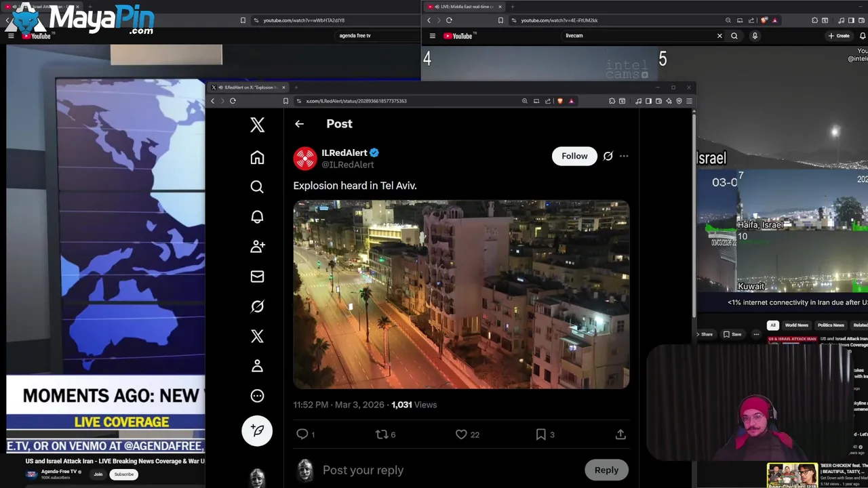This screenshot has width=868, height=488.
Task: Bookmark page in X browser address bar
Action: 285,101
